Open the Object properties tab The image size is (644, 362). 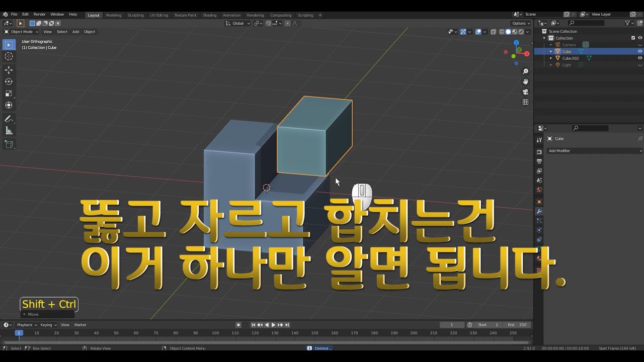click(x=539, y=202)
